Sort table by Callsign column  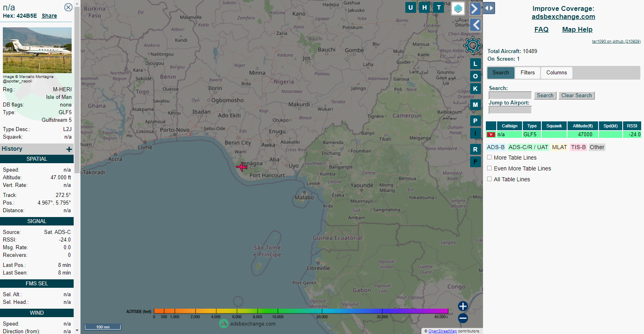click(x=510, y=126)
